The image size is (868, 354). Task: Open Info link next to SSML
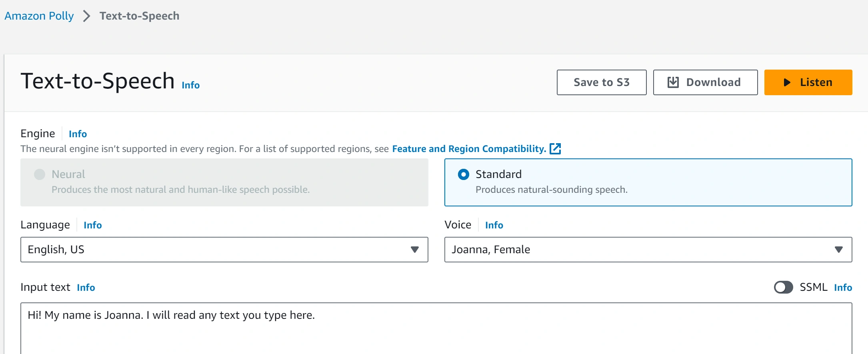[x=843, y=288]
